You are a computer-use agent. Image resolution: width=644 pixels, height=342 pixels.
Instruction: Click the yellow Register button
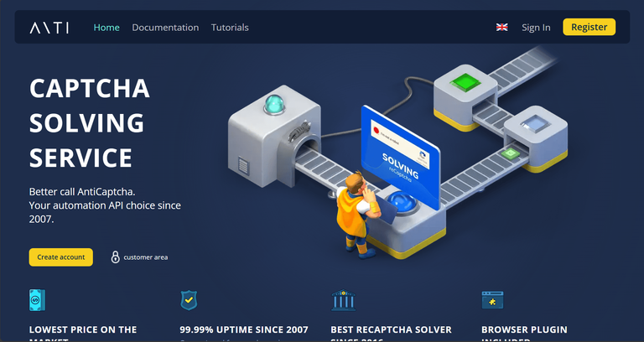coord(589,27)
